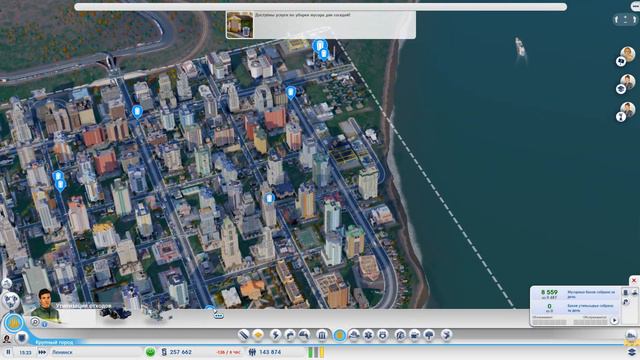Click the green happiness face icon
640x360 pixels.
[151, 352]
